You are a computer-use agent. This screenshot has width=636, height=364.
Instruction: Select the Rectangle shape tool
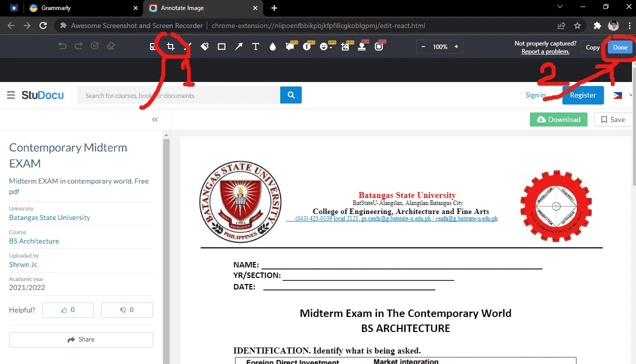tap(222, 46)
